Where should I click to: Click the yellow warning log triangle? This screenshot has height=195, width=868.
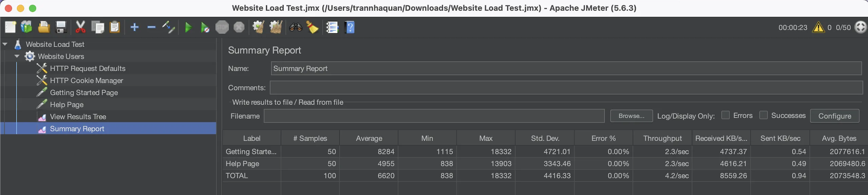[818, 27]
